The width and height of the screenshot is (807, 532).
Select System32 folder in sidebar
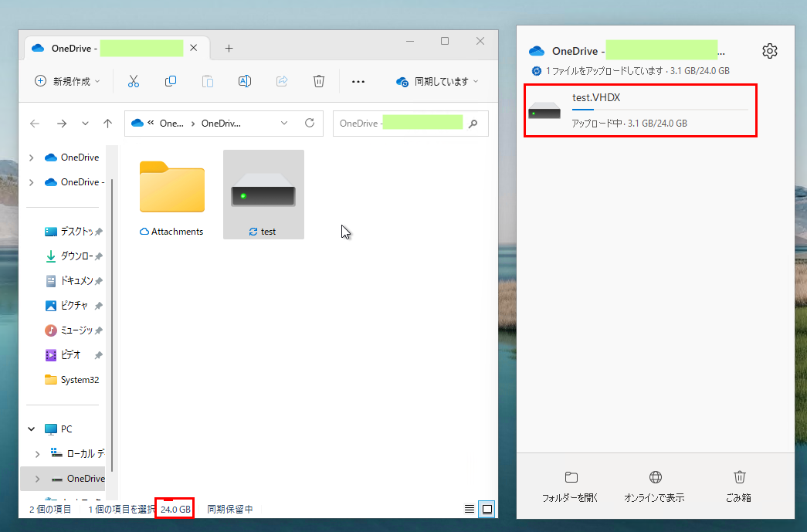pos(72,380)
